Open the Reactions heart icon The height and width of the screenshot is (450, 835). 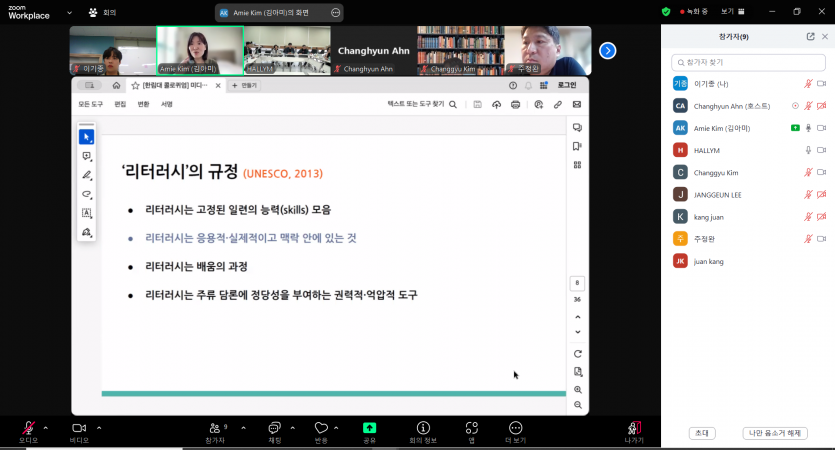[x=321, y=428]
